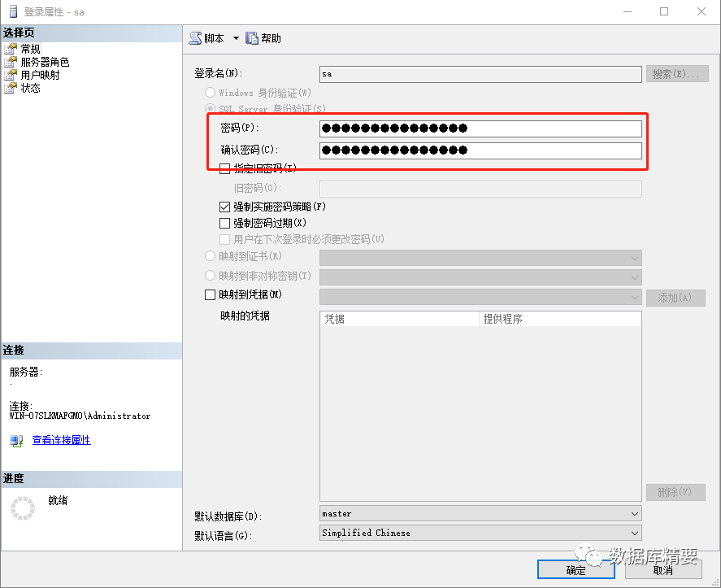721x588 pixels.
Task: Select the 状态 page
Action: tap(30, 87)
